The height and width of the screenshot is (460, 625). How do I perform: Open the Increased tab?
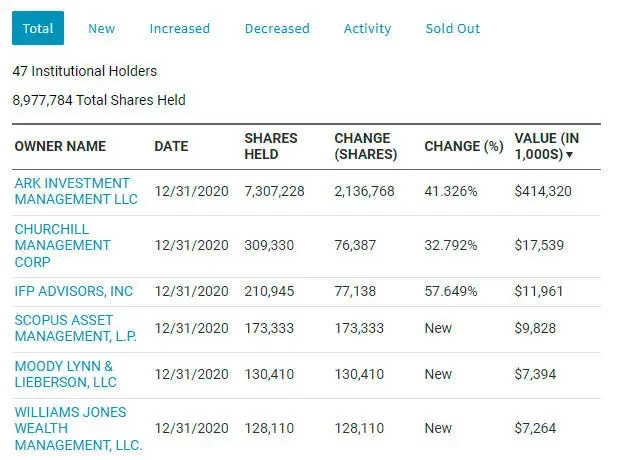(180, 28)
